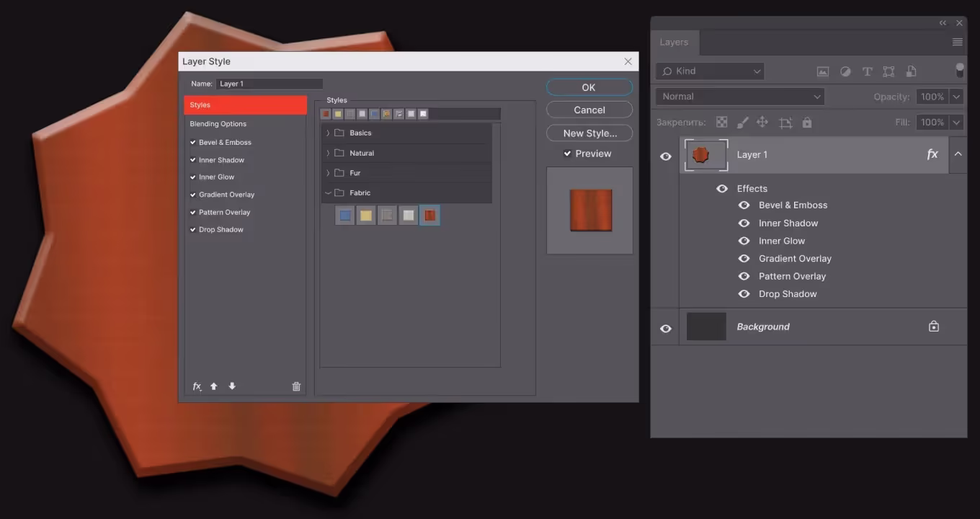Open the Opacity dropdown arrow

pos(956,97)
